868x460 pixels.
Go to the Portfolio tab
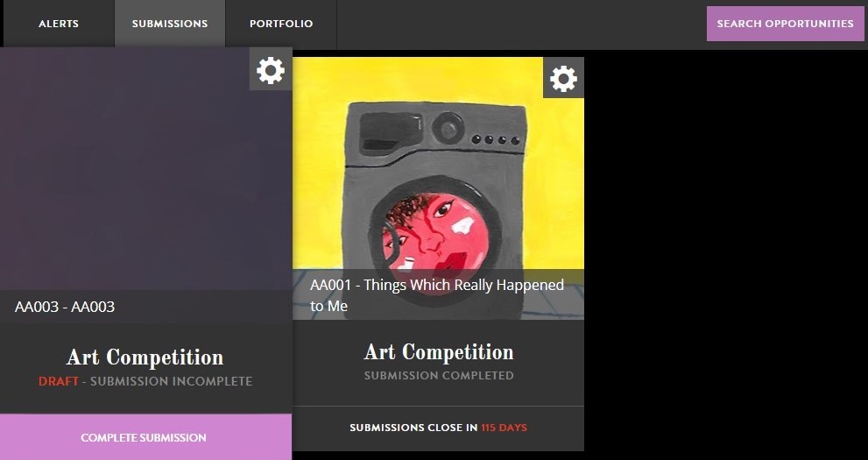(281, 24)
